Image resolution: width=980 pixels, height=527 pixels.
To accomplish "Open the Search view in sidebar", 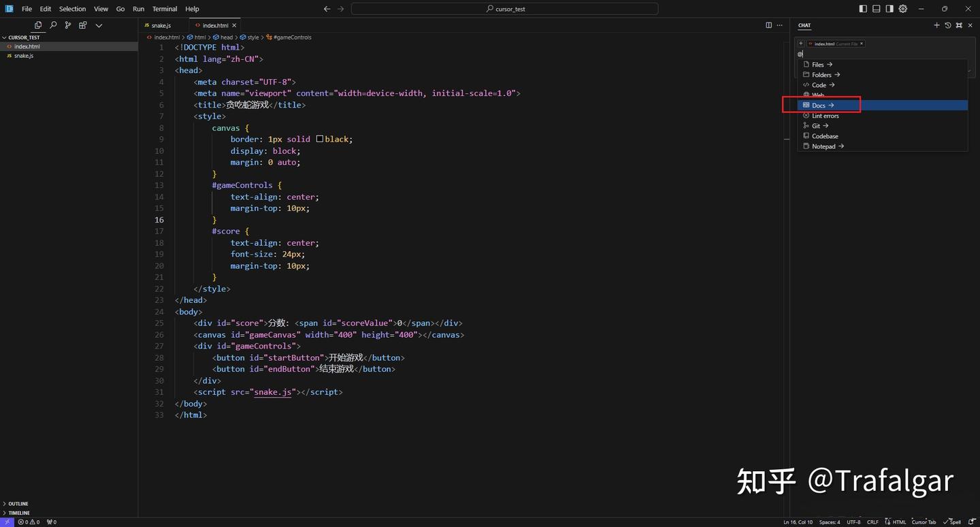I will (53, 25).
